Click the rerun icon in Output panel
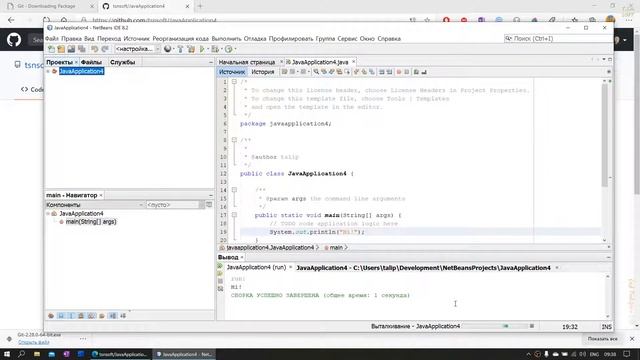This screenshot has height=360, width=640. pyautogui.click(x=220, y=266)
